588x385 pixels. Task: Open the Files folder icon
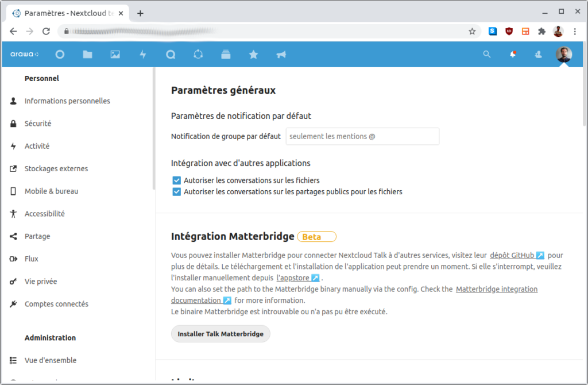(87, 55)
